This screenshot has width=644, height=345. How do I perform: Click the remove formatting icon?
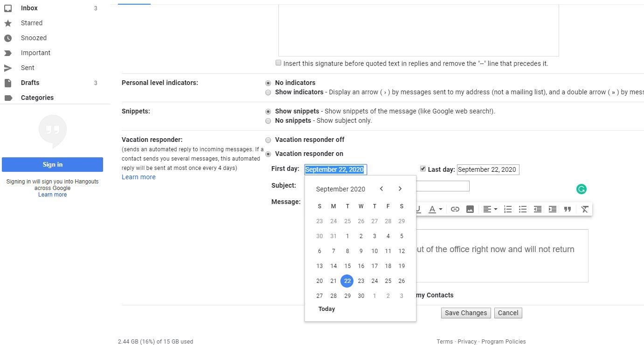click(585, 209)
